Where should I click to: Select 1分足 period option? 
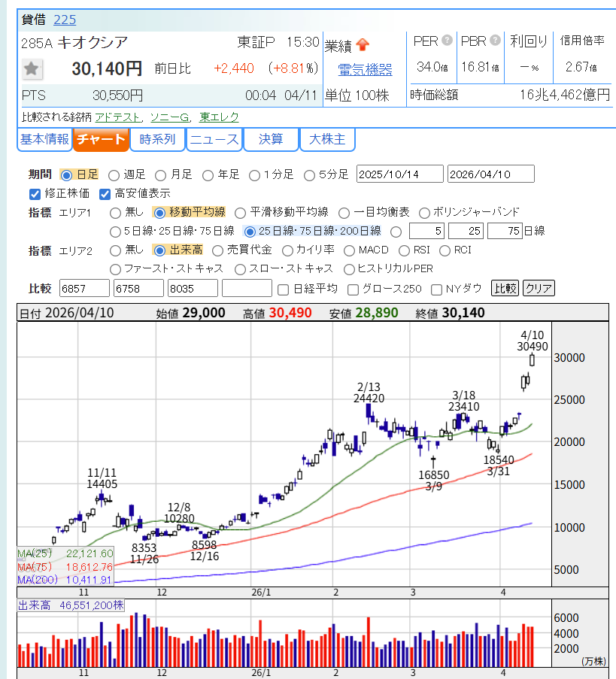point(255,175)
